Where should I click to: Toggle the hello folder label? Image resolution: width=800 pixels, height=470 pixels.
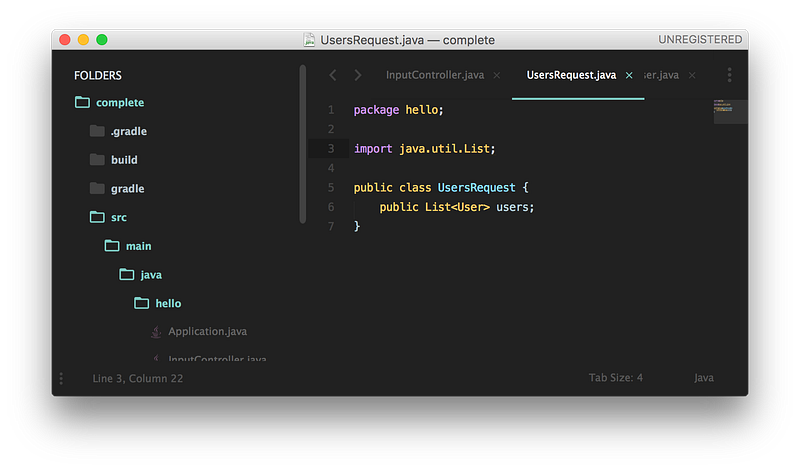coord(168,303)
